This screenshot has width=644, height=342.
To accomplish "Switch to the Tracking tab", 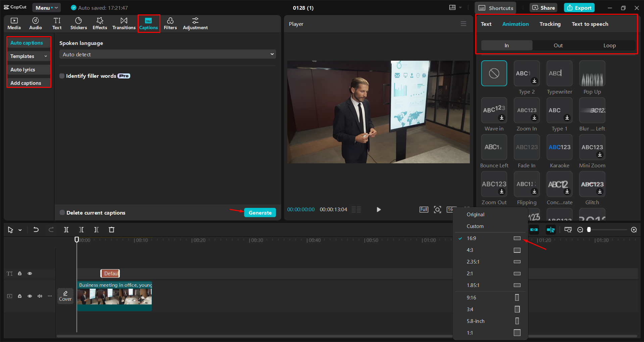I will [x=550, y=24].
